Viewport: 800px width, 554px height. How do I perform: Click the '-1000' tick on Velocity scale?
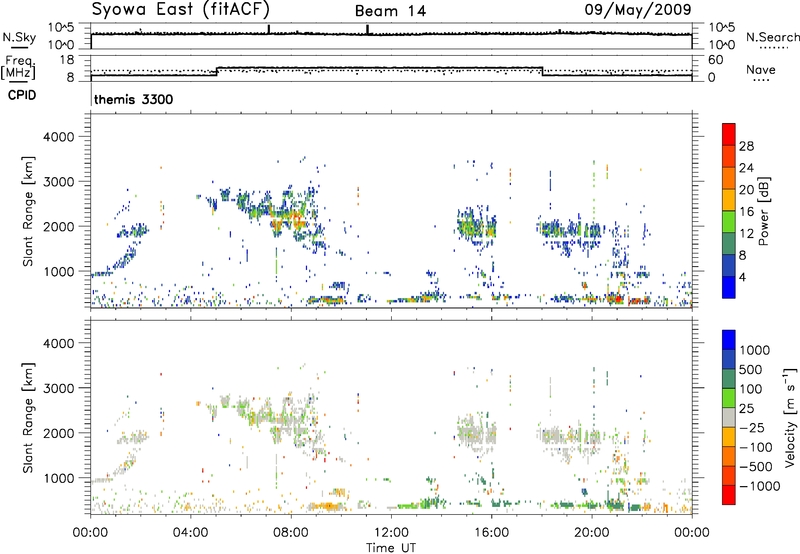(x=760, y=486)
